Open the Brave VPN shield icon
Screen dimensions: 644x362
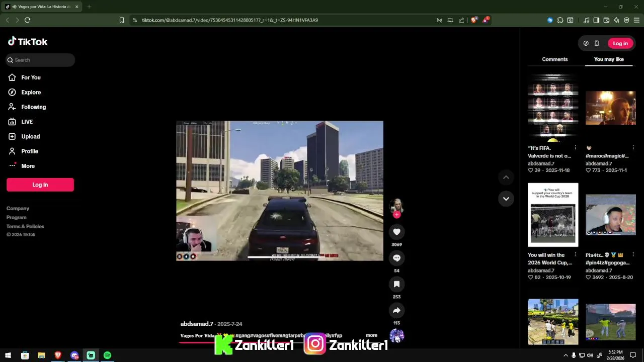click(x=626, y=20)
